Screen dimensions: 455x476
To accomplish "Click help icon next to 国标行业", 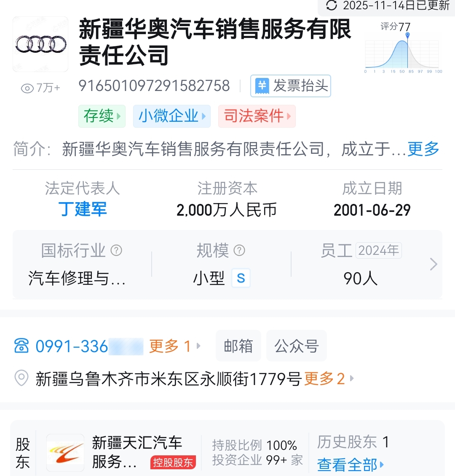I will [116, 251].
